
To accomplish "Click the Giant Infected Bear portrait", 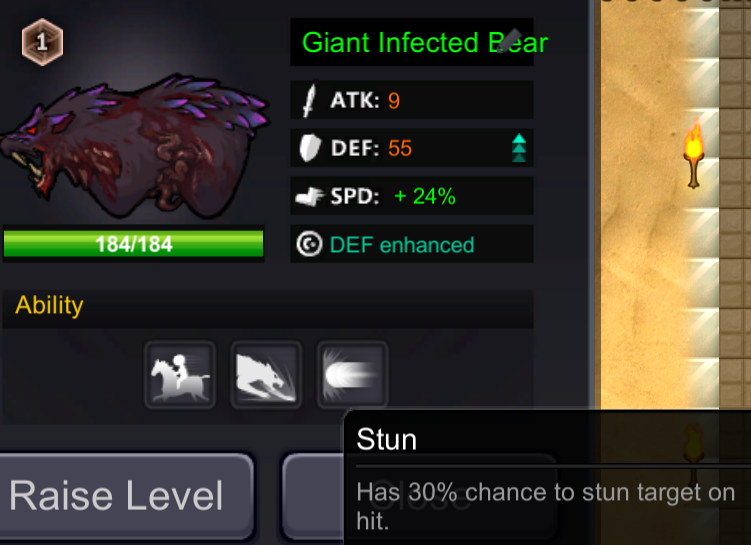I will pos(134,146).
